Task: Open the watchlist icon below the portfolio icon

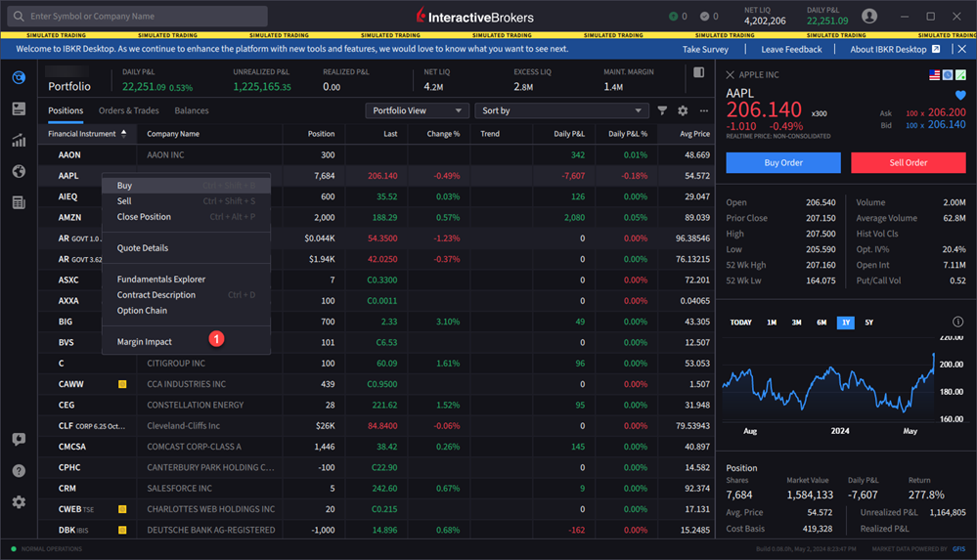Action: [19, 109]
